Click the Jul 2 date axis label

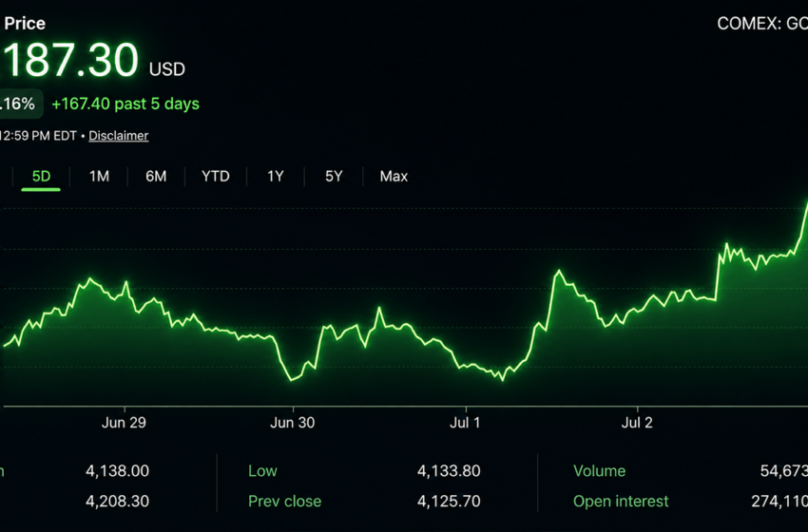[637, 423]
